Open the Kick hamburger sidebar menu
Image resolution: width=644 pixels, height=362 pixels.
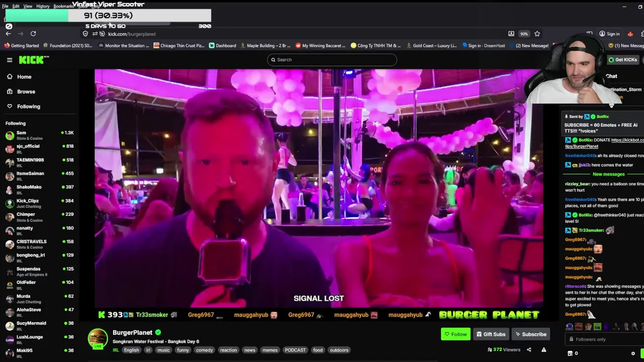click(10, 60)
